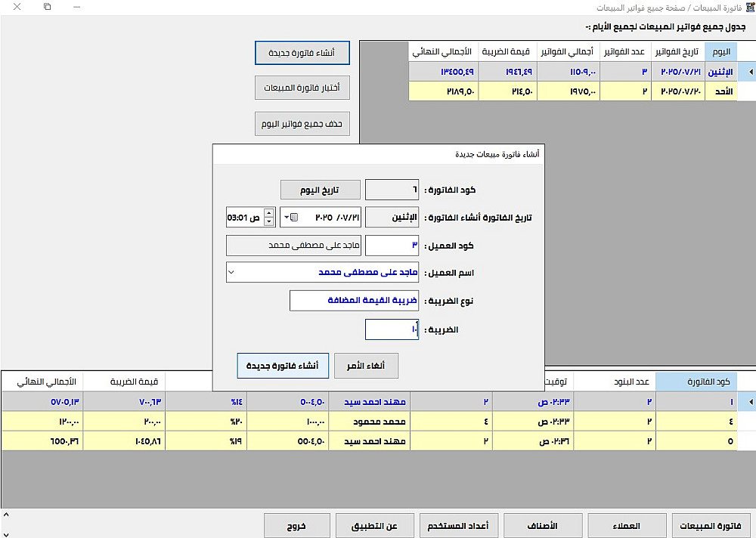The width and height of the screenshot is (756, 538).
Task: Click the scroll up arrow at bottom left
Action: point(6,515)
